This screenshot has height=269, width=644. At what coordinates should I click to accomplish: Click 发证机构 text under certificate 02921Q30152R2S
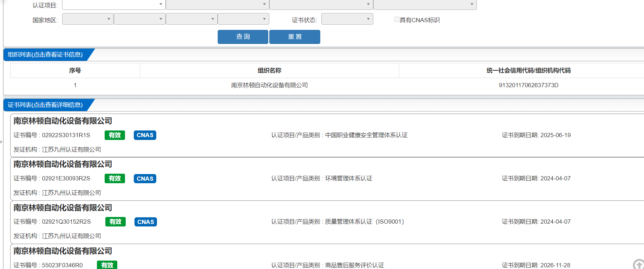57,236
